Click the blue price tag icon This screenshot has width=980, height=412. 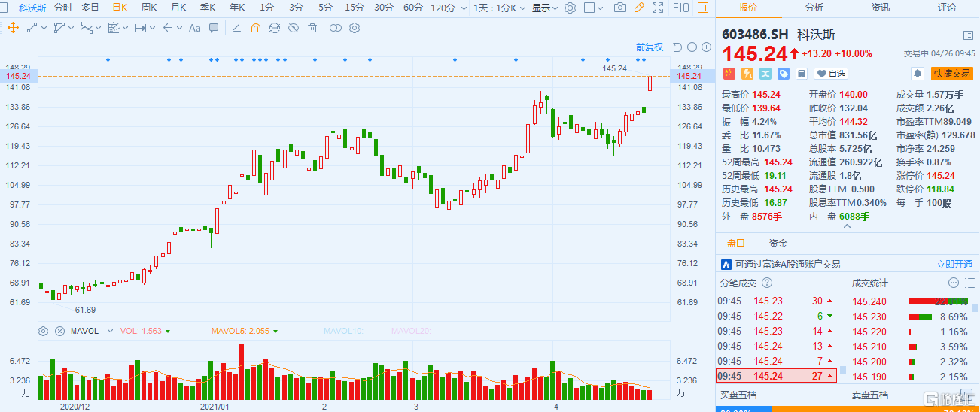784,74
